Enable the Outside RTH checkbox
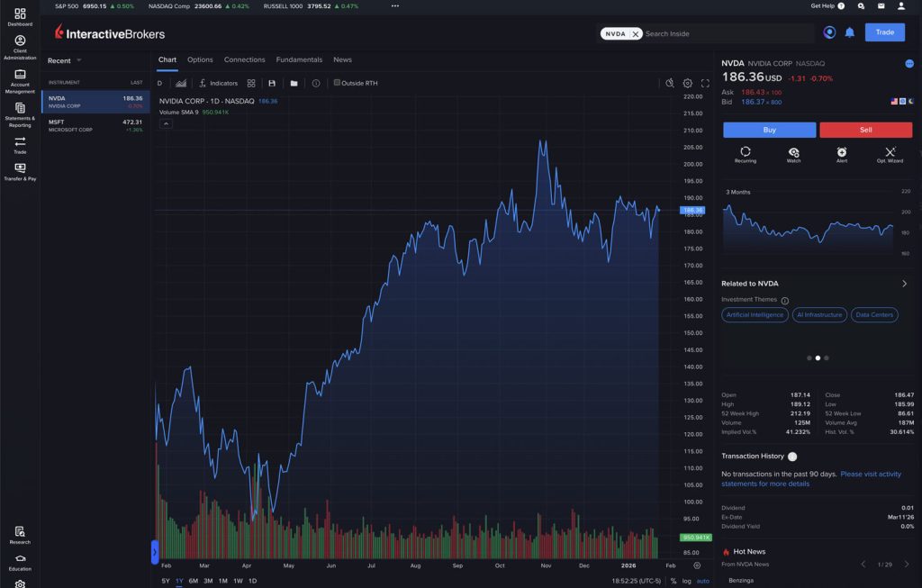This screenshot has width=922, height=588. click(337, 83)
